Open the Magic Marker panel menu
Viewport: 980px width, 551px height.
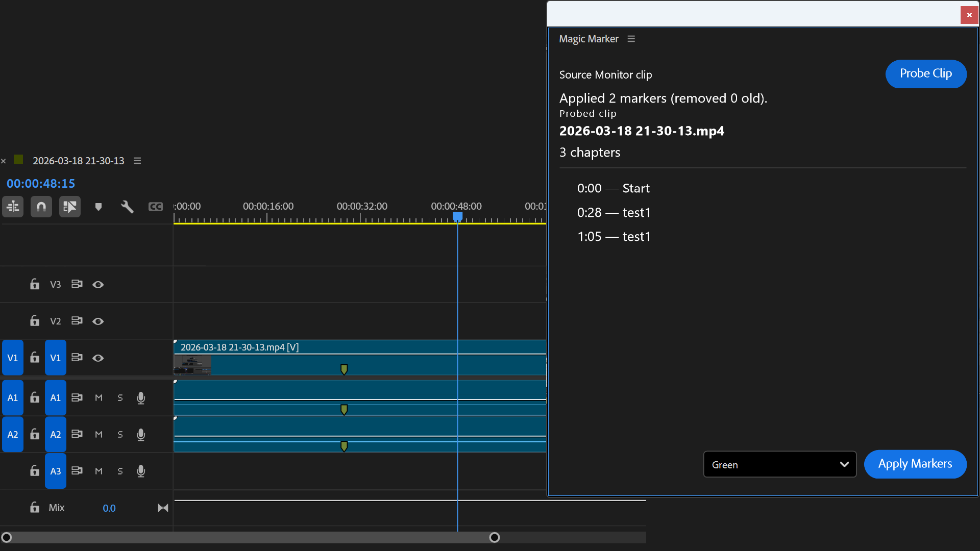[x=631, y=39]
